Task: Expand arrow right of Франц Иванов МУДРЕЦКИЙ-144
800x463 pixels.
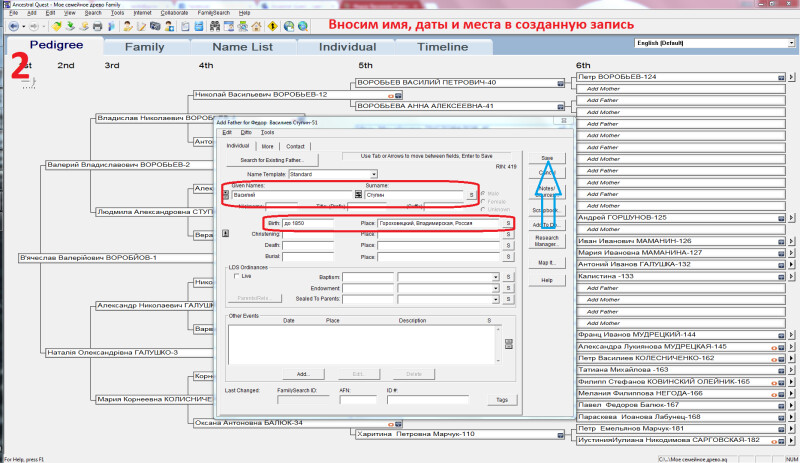Action: coord(791,335)
